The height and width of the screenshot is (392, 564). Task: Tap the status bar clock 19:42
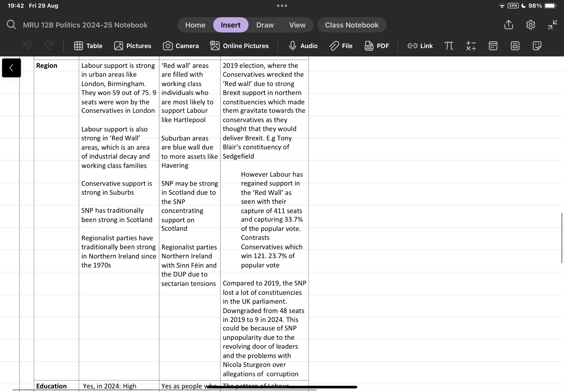(16, 6)
